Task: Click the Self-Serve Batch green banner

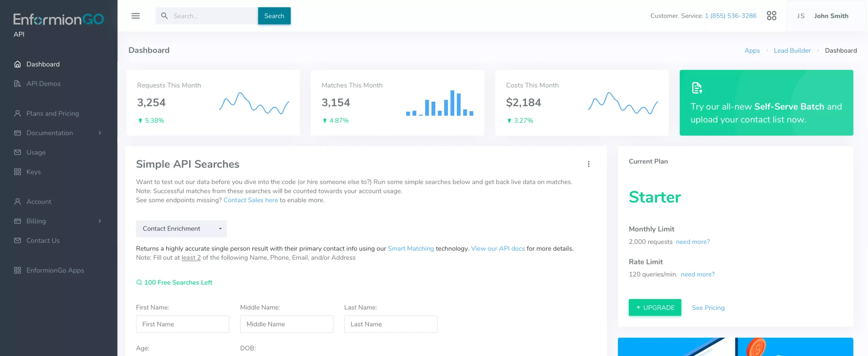Action: click(766, 103)
